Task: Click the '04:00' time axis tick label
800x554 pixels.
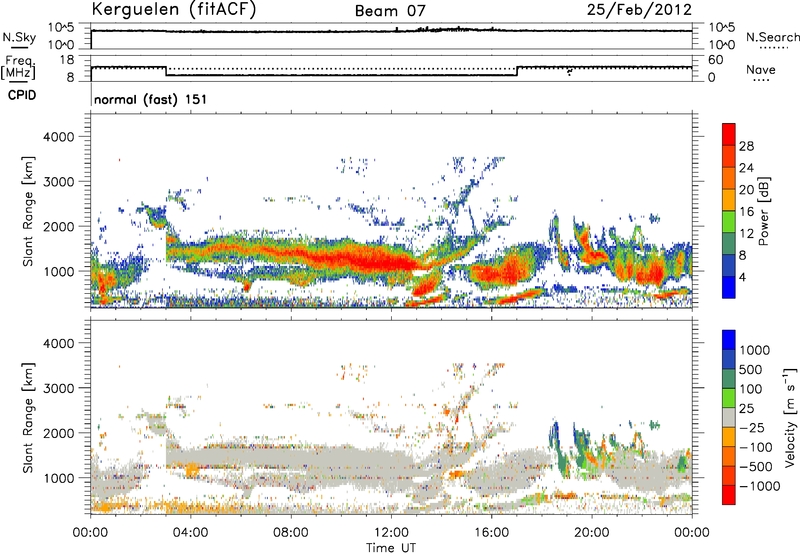Action: point(190,533)
